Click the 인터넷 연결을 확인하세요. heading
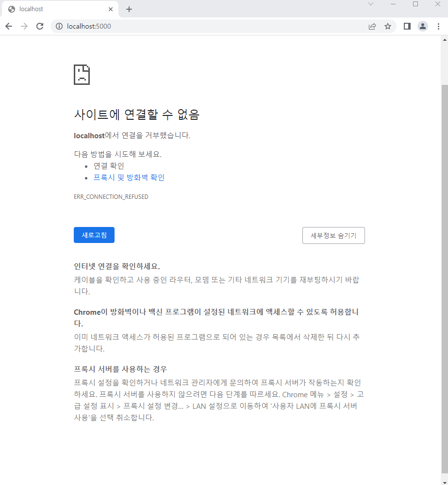The image size is (448, 485). pyautogui.click(x=116, y=266)
